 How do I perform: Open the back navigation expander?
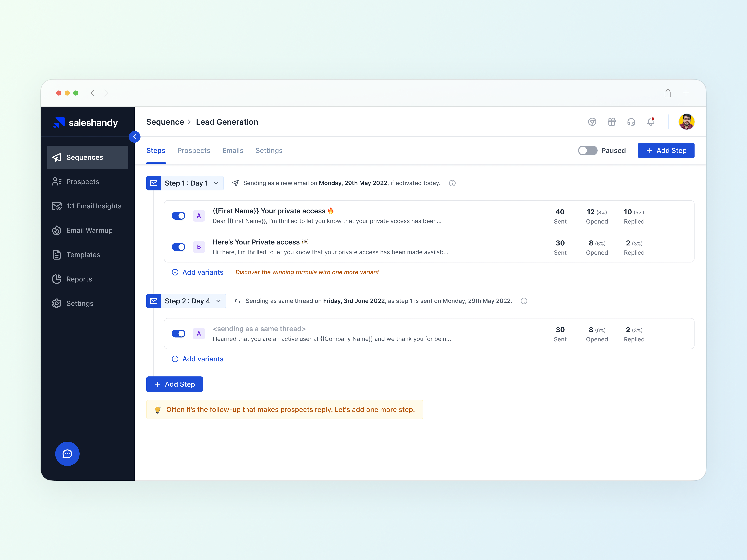click(135, 137)
